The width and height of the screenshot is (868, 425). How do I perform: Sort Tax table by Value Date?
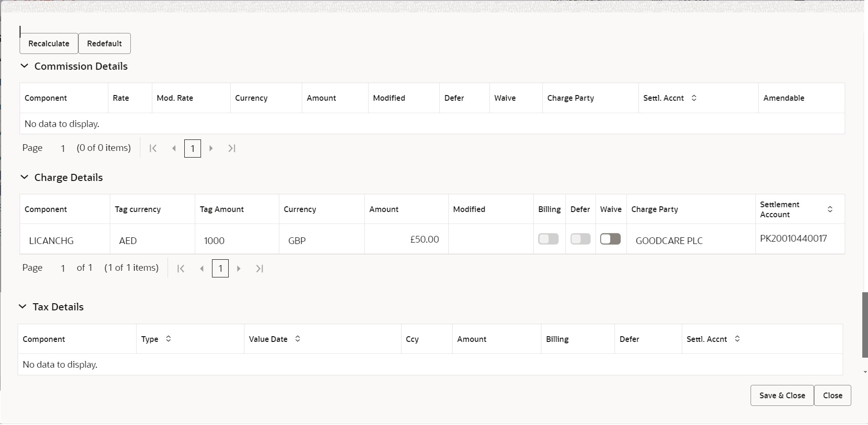tap(297, 339)
